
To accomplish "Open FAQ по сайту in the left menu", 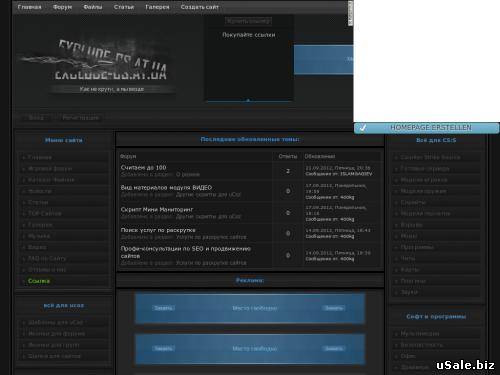I will click(x=47, y=258).
